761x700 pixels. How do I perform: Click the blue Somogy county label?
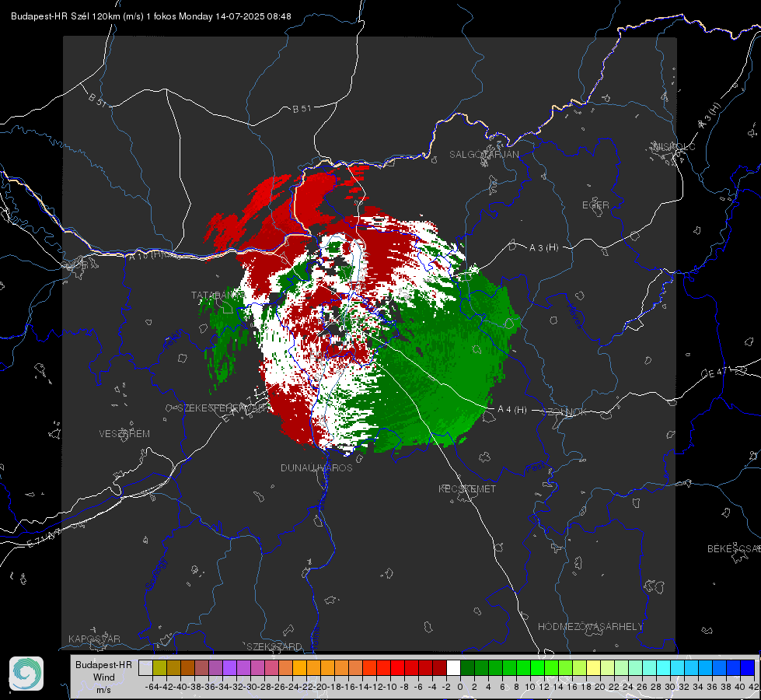155,574
